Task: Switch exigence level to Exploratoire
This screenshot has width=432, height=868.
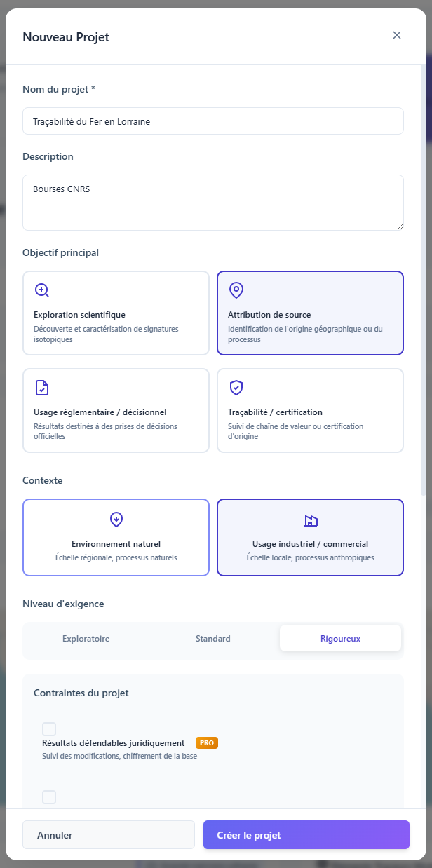Action: pyautogui.click(x=86, y=638)
